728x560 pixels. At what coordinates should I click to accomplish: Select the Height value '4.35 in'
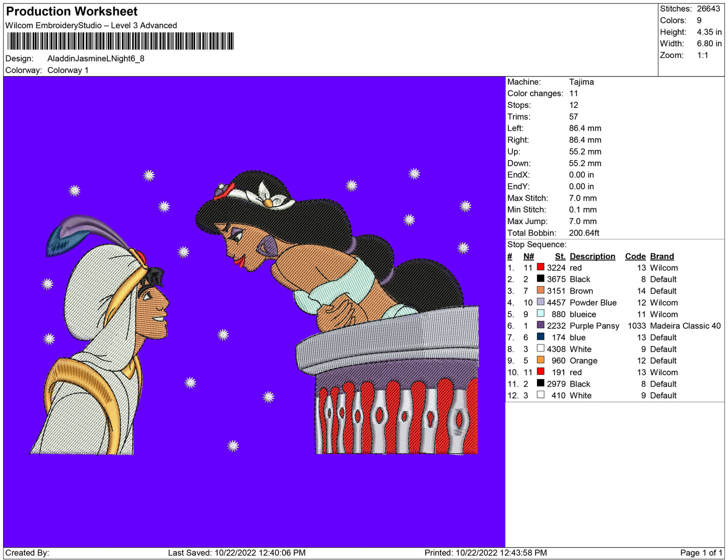pos(709,32)
